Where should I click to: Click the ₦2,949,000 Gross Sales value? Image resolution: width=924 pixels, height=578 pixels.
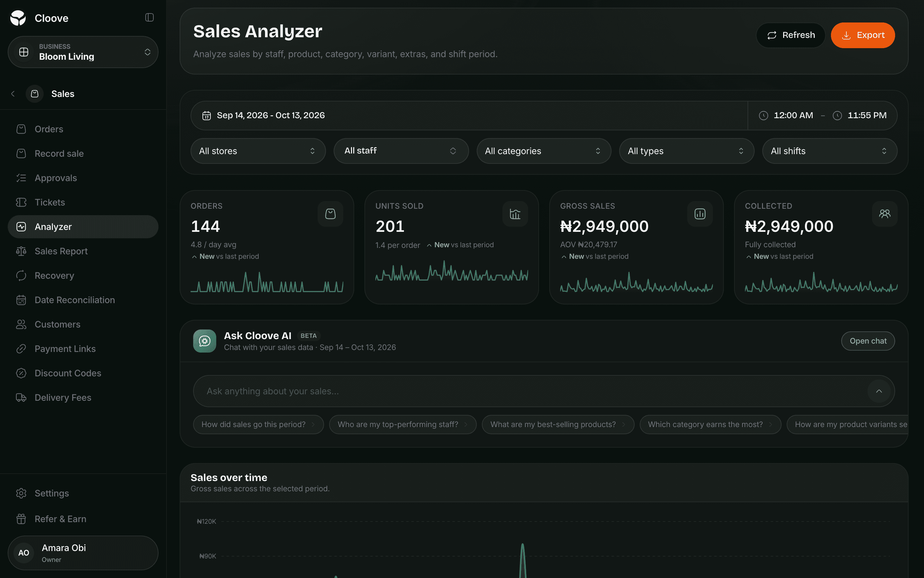click(x=604, y=226)
